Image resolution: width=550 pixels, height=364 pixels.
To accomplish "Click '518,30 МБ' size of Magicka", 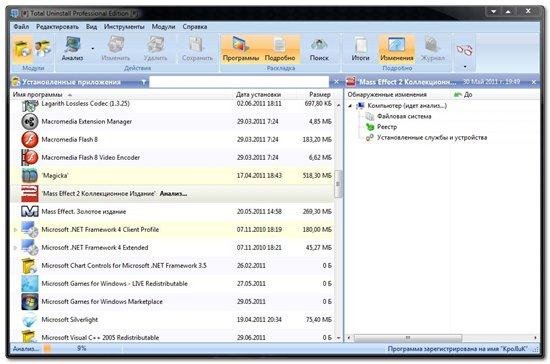I will point(317,175).
